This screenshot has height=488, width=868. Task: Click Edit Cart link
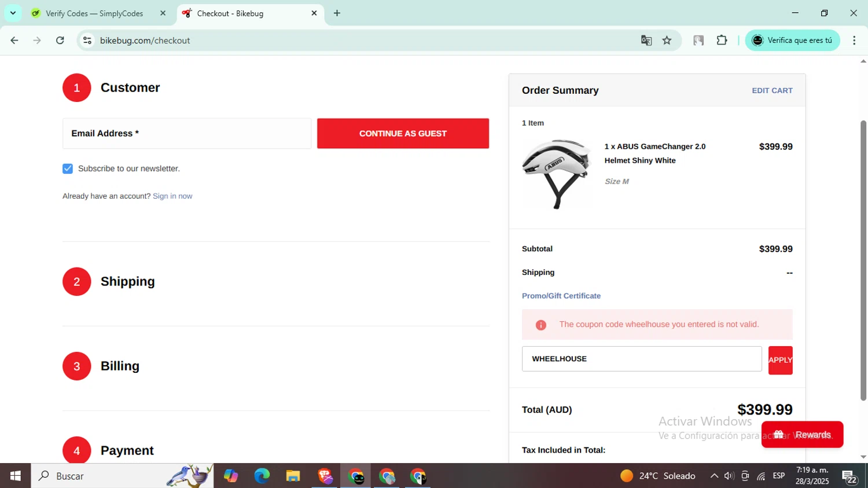[x=772, y=90]
